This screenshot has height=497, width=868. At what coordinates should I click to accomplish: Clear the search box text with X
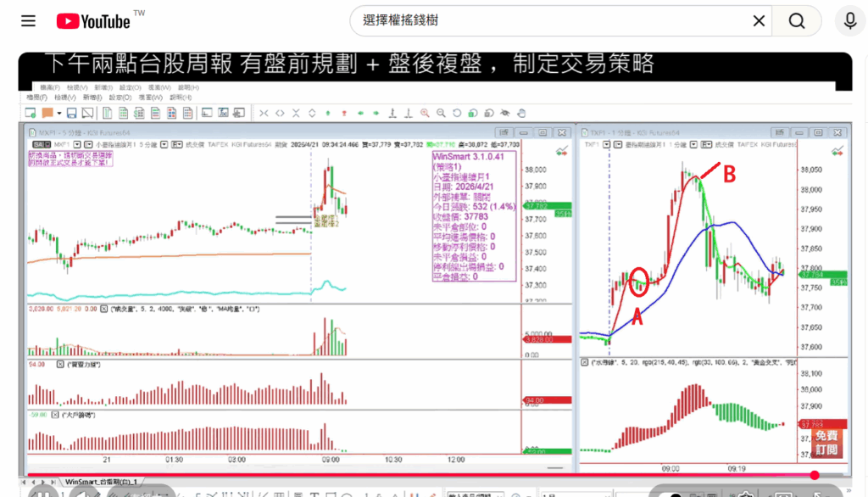coord(759,21)
